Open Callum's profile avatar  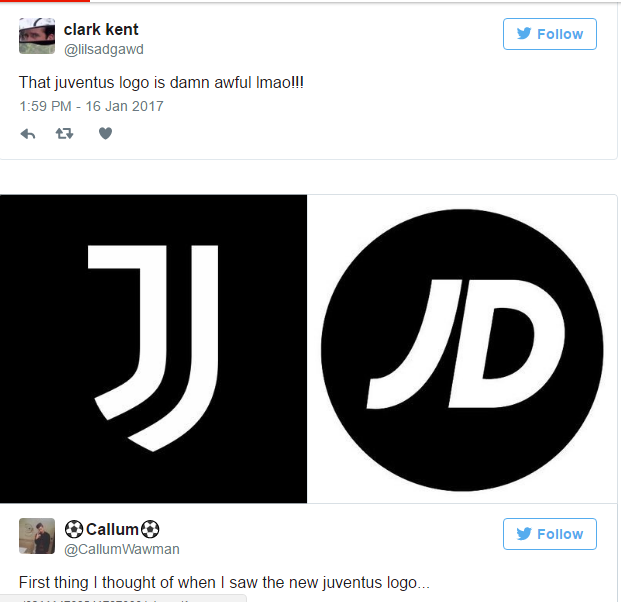(x=37, y=536)
